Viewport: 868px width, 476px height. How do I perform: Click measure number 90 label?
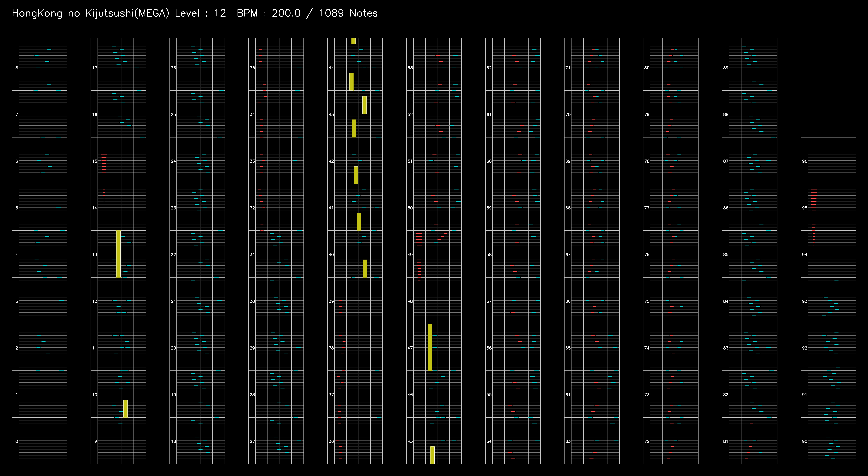pyautogui.click(x=804, y=441)
